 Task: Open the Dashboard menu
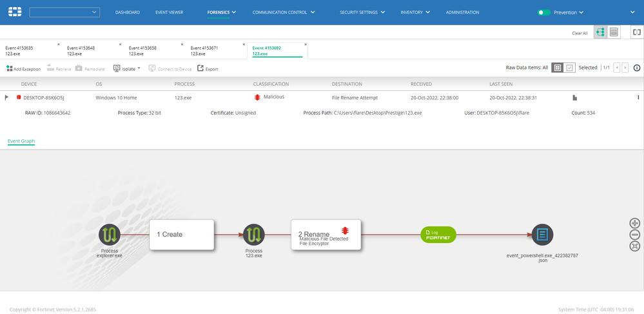[x=128, y=12]
